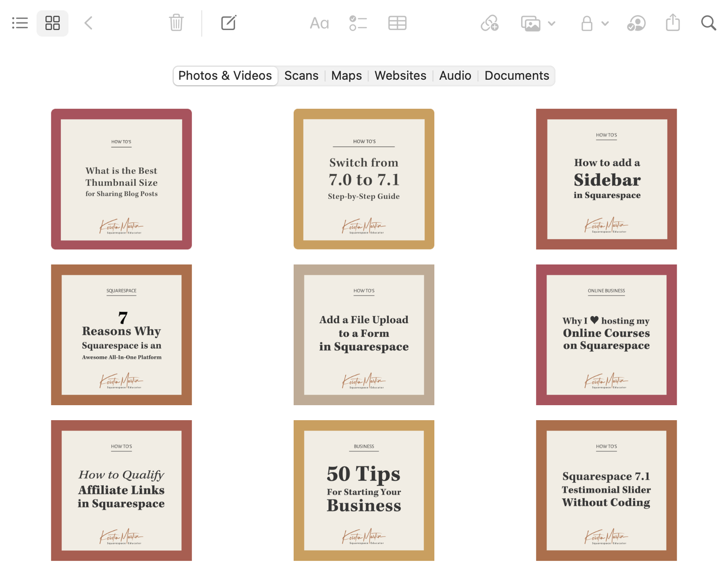Viewport: 728px width, 574px height.
Task: Expand the lock dropdown arrow
Action: tap(605, 23)
